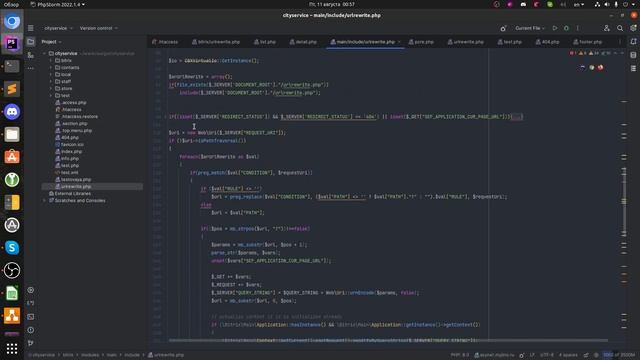
Task: Open the Notifications bell panel
Action: click(x=633, y=42)
